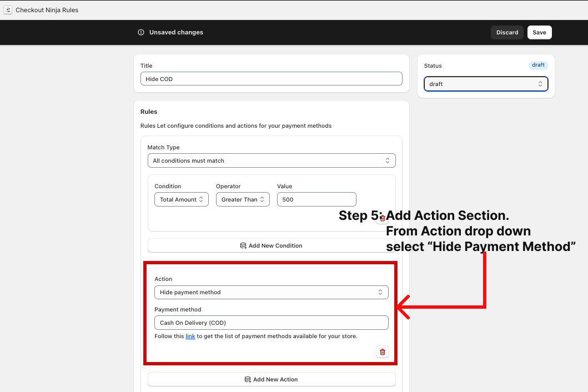588x392 pixels.
Task: Save the Hide COD rule
Action: click(539, 32)
